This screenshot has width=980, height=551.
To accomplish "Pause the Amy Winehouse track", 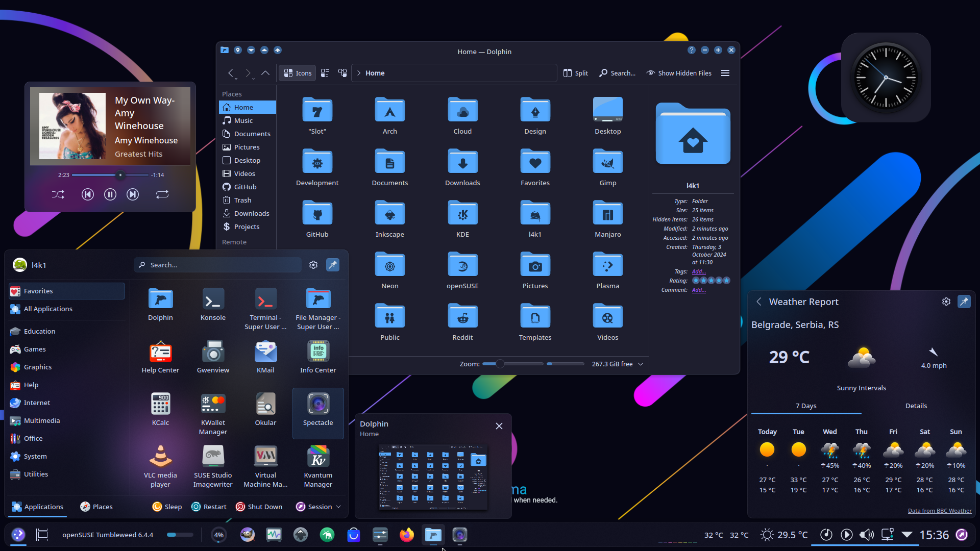I will (110, 194).
